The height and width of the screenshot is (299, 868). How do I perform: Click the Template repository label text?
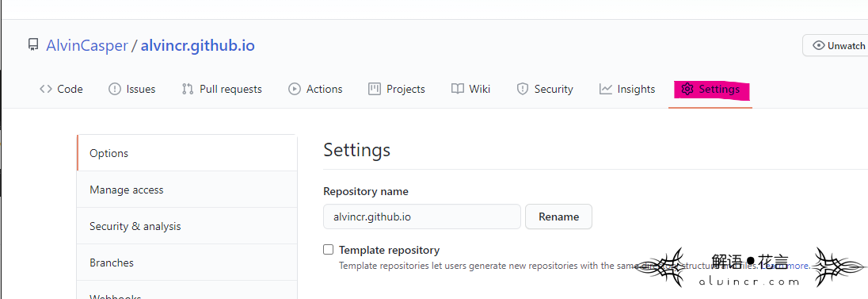[389, 250]
